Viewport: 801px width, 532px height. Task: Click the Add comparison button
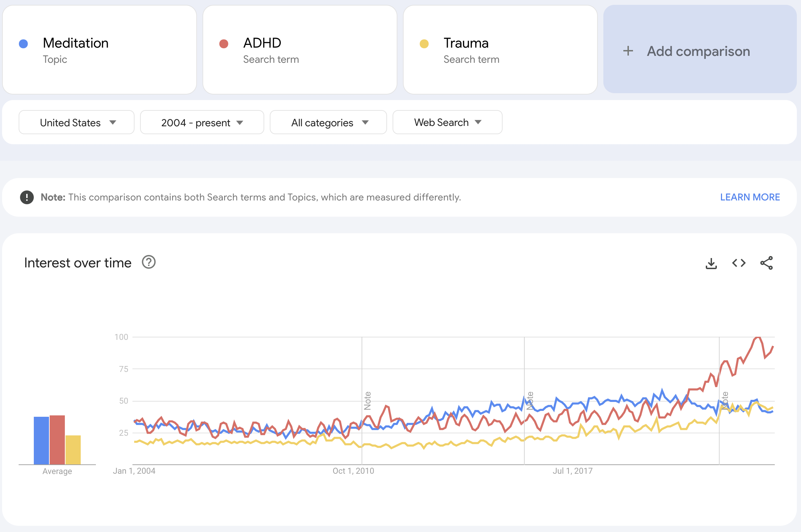pos(700,49)
